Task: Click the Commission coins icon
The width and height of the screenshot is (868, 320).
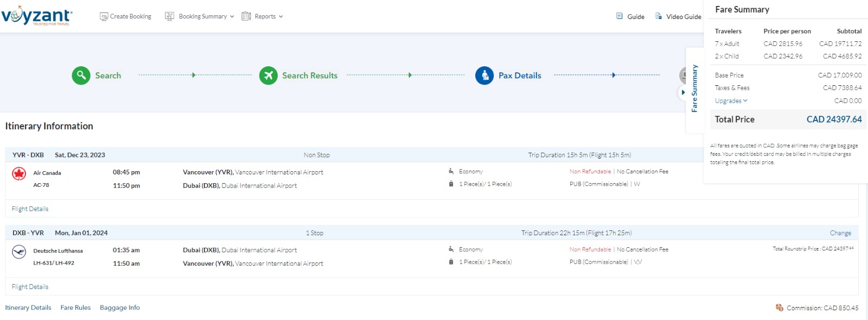Action: pyautogui.click(x=780, y=308)
